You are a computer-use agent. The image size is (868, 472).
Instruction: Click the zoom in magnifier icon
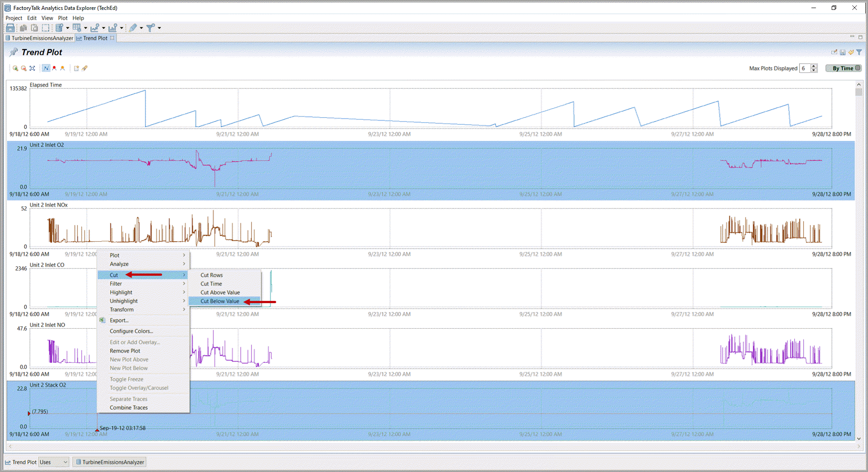coord(15,68)
